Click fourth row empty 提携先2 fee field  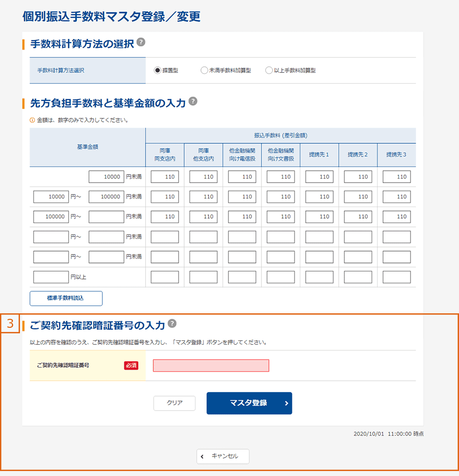tap(358, 237)
